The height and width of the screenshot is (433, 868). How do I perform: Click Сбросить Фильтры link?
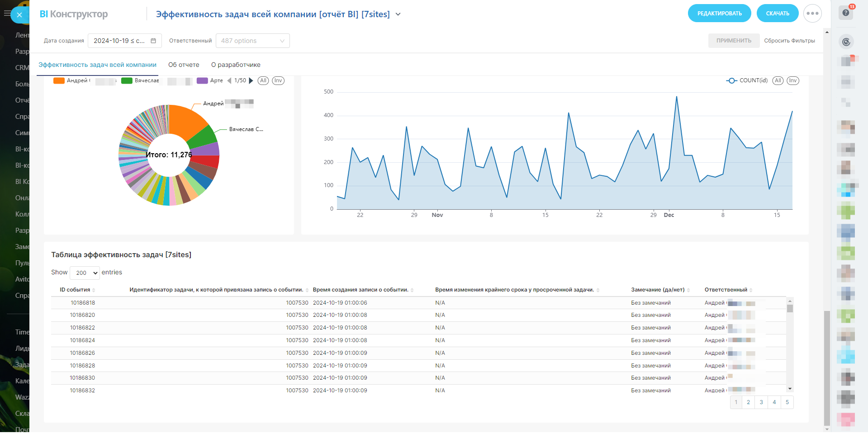pyautogui.click(x=789, y=41)
